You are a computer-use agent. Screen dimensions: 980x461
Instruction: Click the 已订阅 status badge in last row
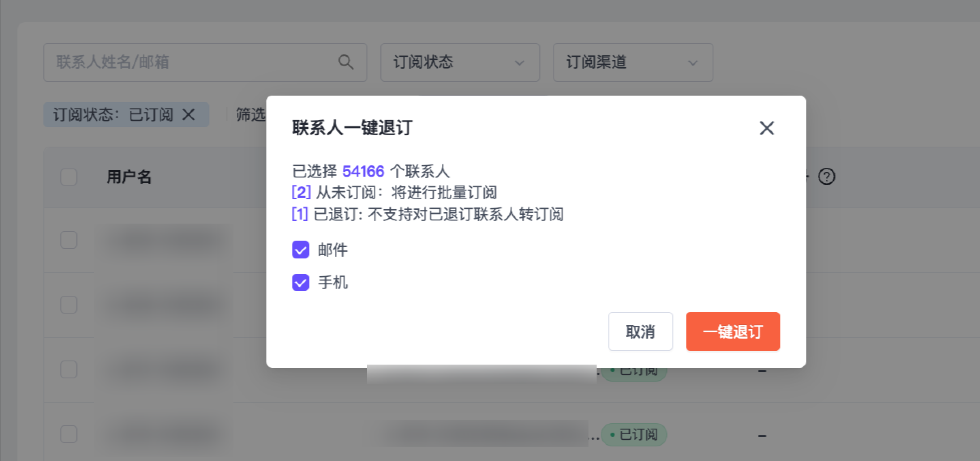(x=634, y=435)
